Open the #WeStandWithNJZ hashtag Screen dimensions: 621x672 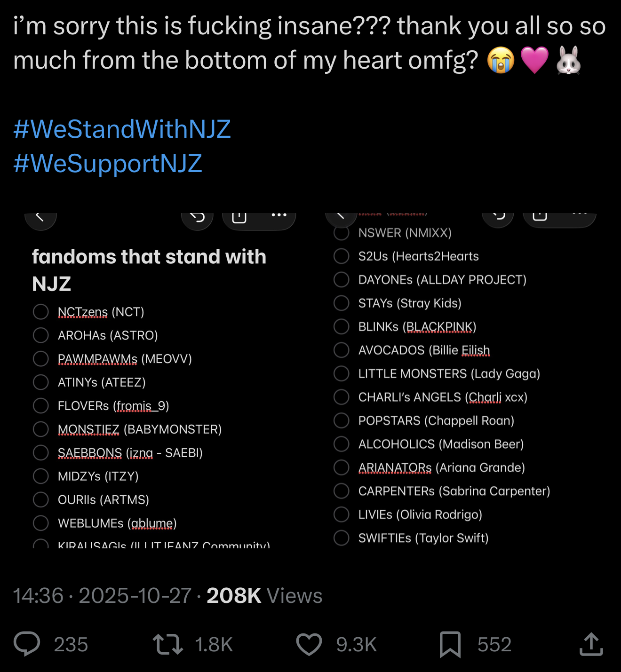(x=122, y=129)
